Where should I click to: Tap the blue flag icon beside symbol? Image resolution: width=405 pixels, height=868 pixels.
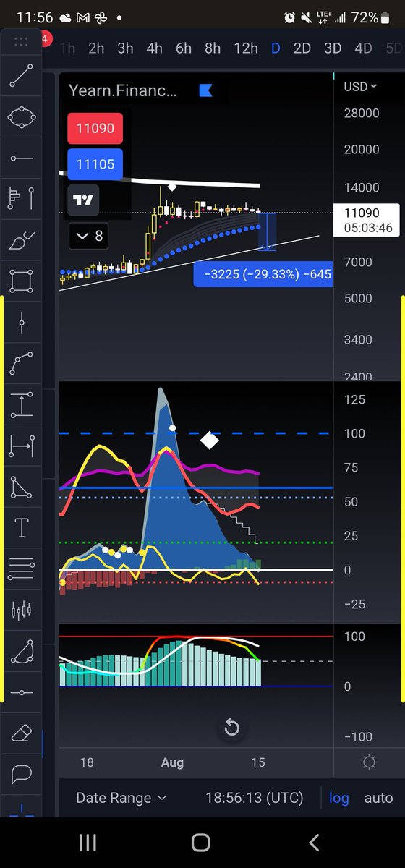tap(205, 90)
